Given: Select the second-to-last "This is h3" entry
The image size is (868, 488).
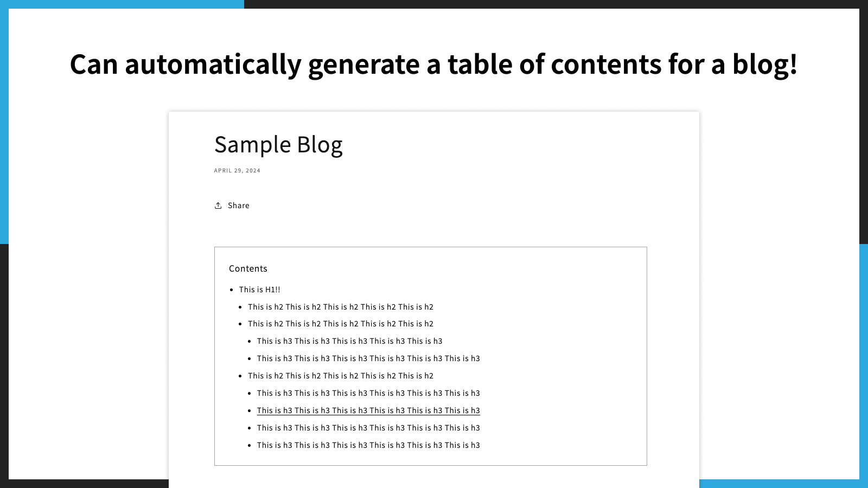Looking at the screenshot, I should tap(368, 427).
